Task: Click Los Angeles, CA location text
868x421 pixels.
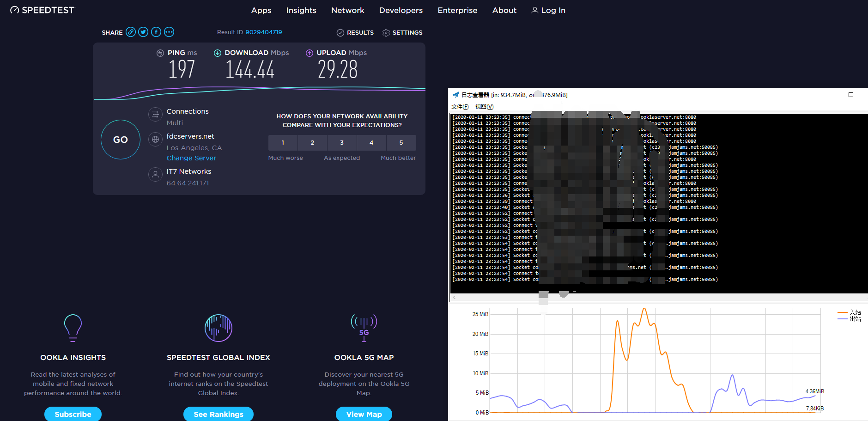Action: pos(194,148)
